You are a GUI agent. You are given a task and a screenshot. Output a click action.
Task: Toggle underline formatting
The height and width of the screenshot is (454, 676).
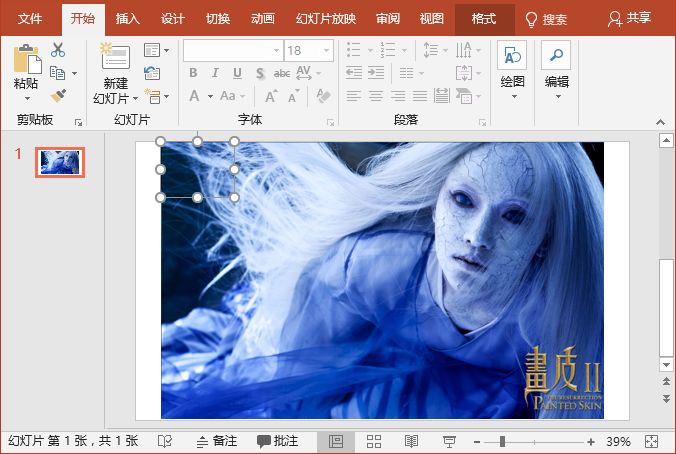pos(237,73)
